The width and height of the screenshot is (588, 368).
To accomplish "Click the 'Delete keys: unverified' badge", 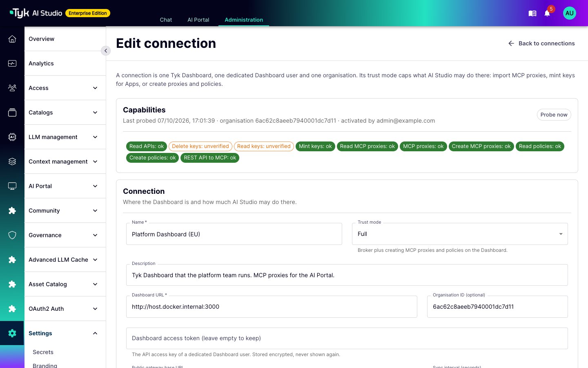I will coord(200,146).
